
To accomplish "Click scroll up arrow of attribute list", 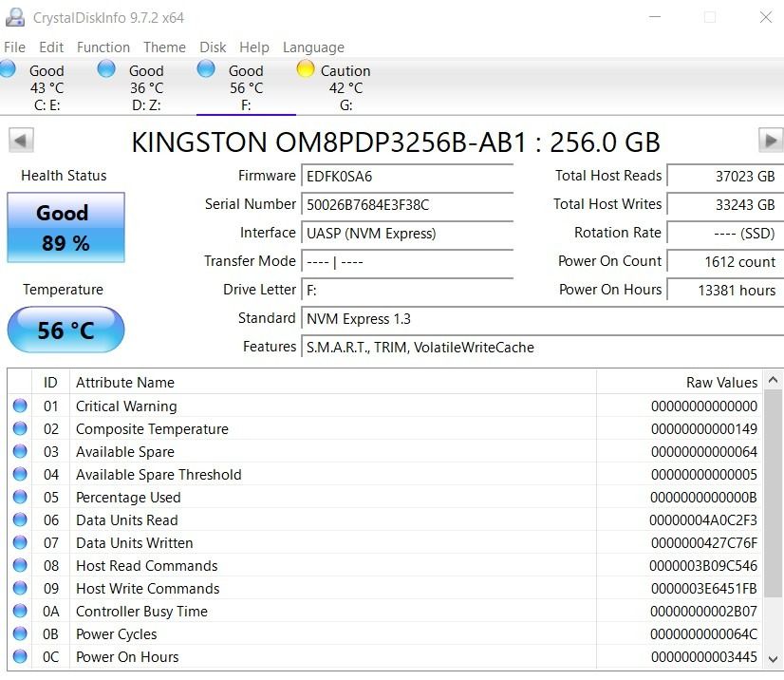I will pos(773,380).
